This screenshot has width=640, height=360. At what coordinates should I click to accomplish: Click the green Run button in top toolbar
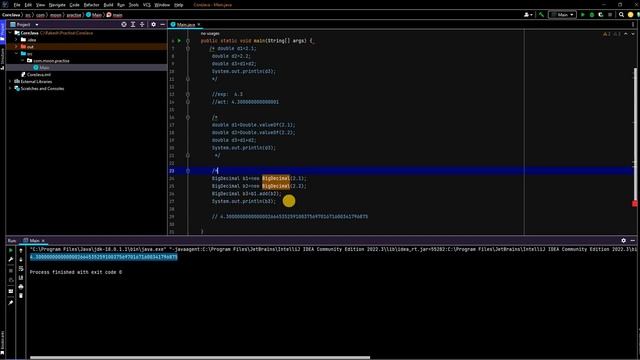pos(582,15)
